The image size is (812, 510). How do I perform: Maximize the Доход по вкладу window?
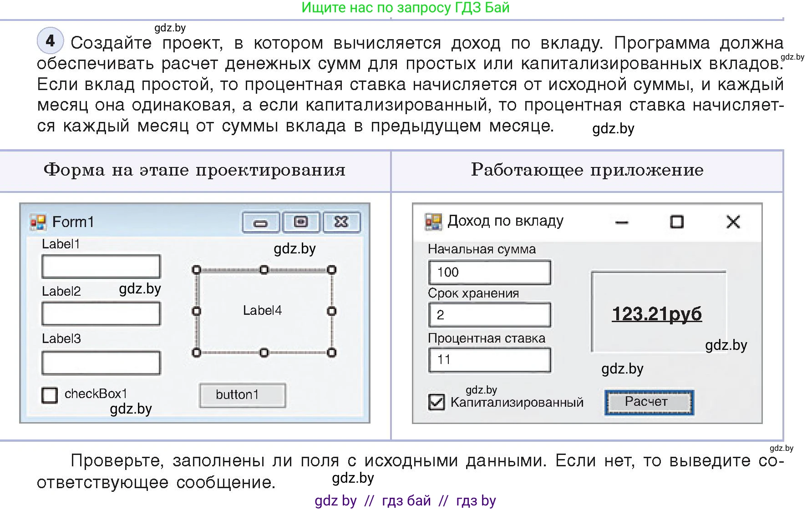point(676,222)
